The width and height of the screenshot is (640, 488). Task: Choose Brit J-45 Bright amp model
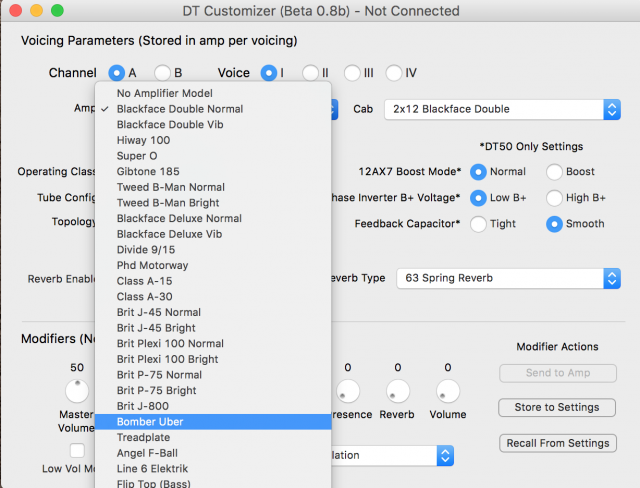213,328
